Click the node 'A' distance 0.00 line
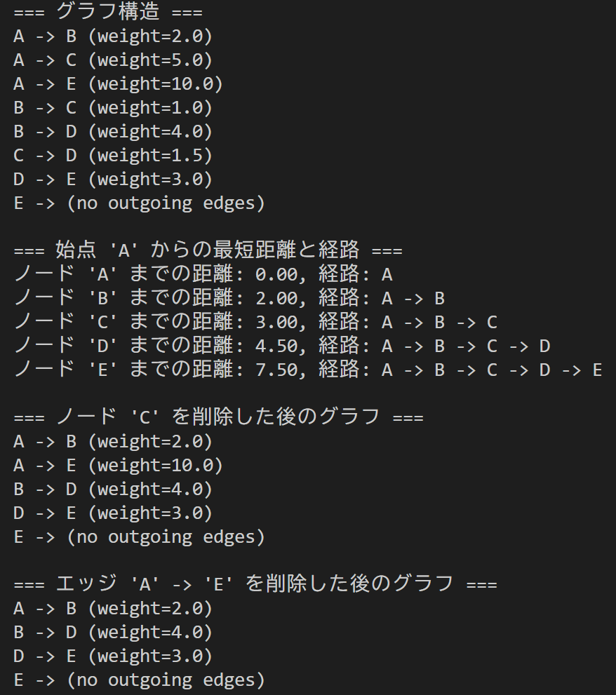Image resolution: width=616 pixels, height=695 pixels. pyautogui.click(x=203, y=274)
